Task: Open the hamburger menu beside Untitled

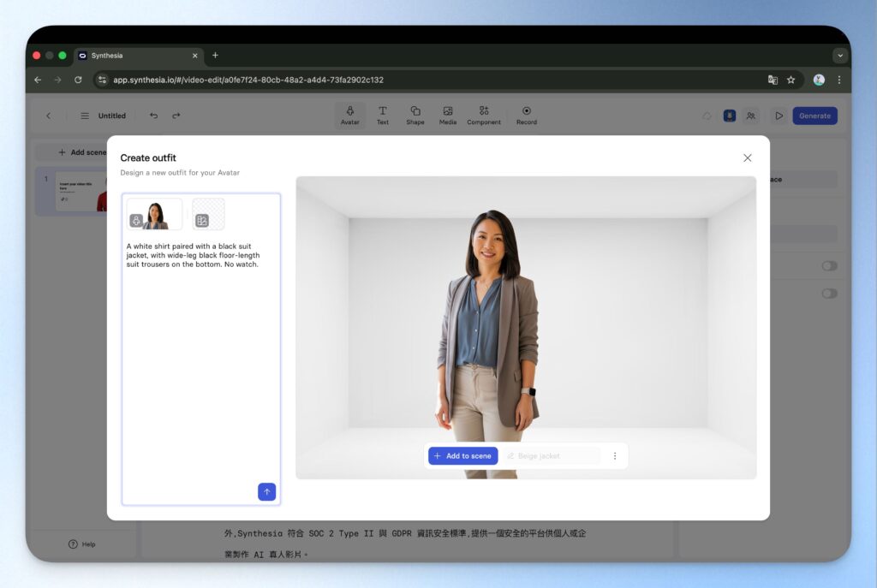Action: point(85,116)
